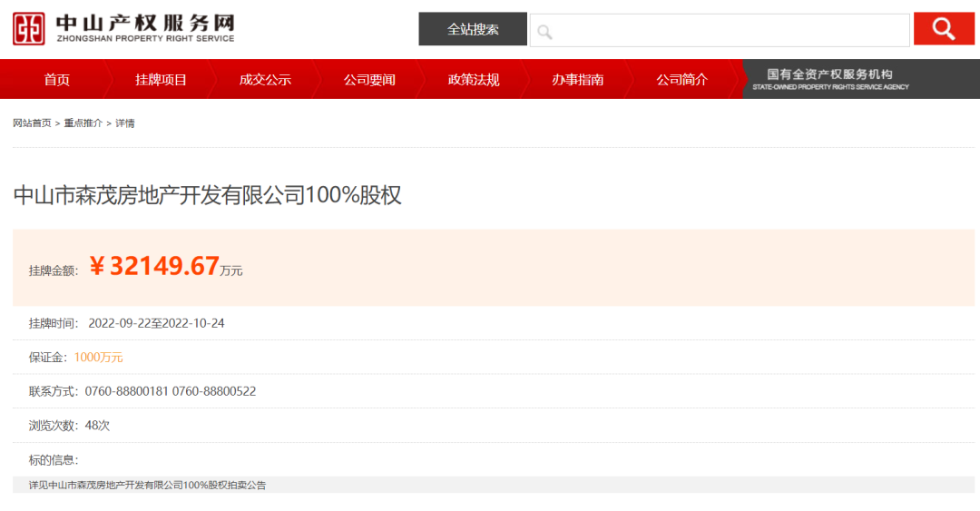
Task: Open the 挂牌项目 navigation tab
Action: coord(161,80)
